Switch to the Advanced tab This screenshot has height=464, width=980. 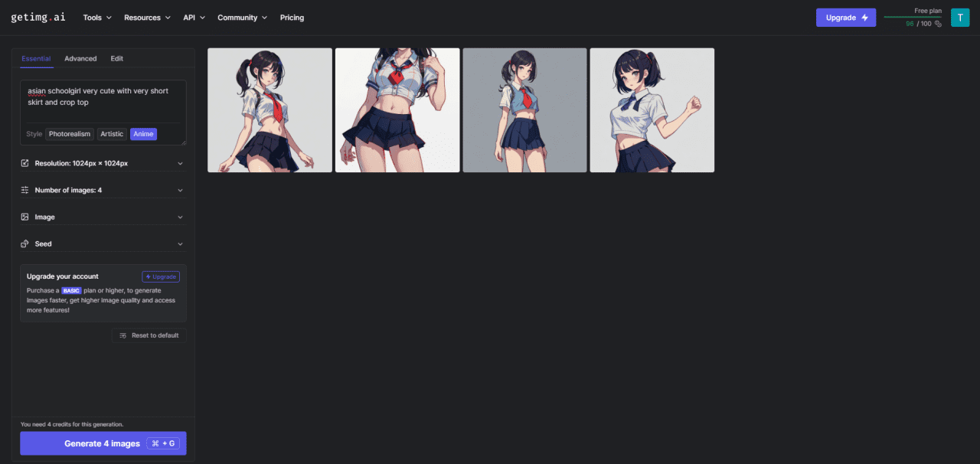pos(80,58)
